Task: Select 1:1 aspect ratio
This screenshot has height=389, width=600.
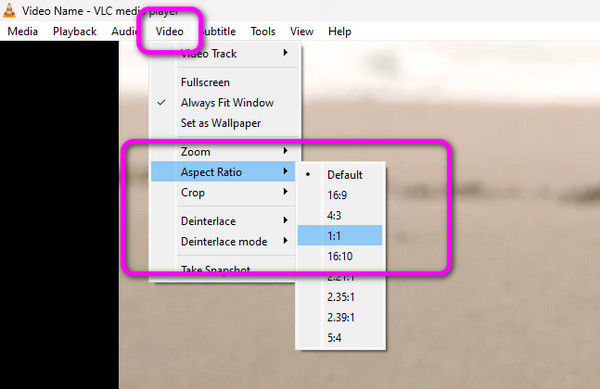Action: [340, 236]
